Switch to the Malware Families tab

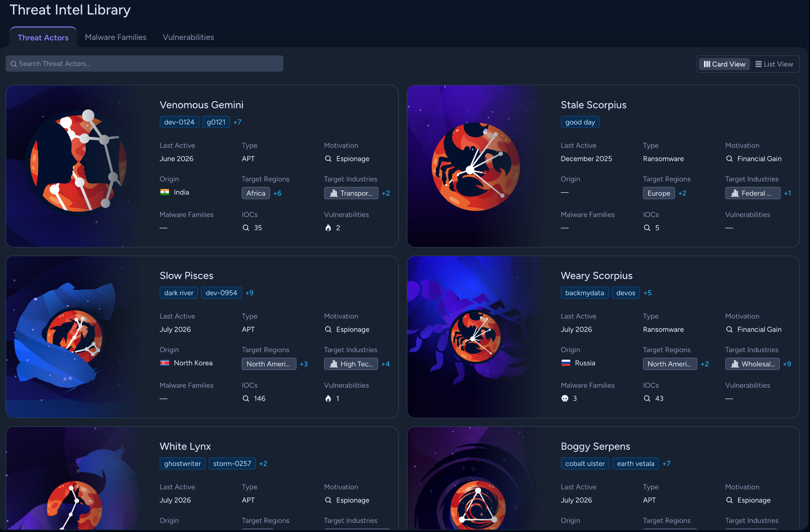click(x=115, y=37)
